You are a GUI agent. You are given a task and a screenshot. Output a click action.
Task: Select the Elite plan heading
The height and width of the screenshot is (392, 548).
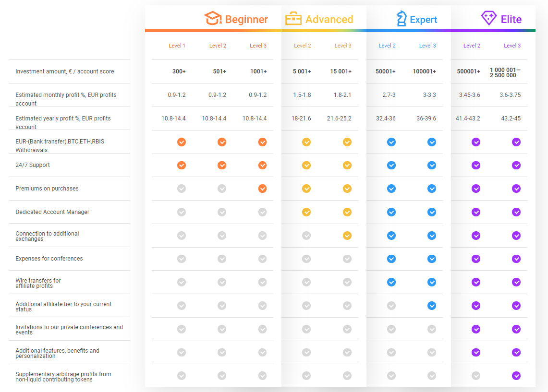pos(511,19)
